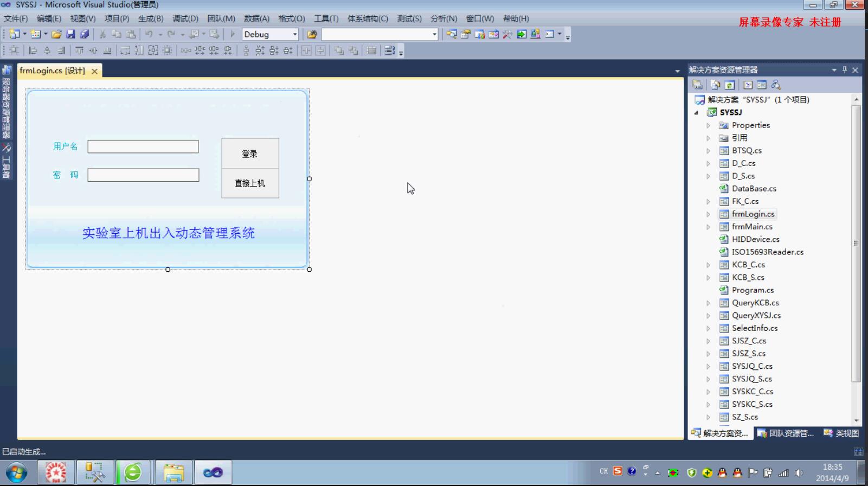Screen dimensions: 868x486
Task: Click the Find in Files icon beside Debug
Action: point(312,34)
